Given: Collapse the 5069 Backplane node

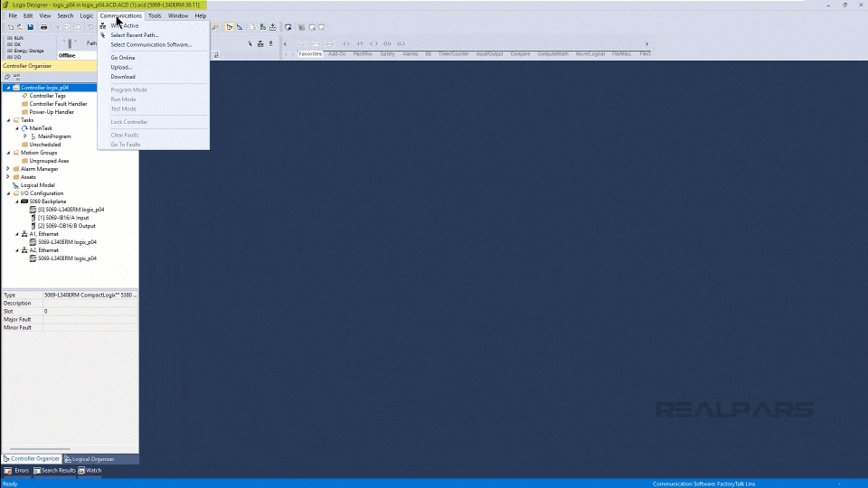Looking at the screenshot, I should (17, 202).
